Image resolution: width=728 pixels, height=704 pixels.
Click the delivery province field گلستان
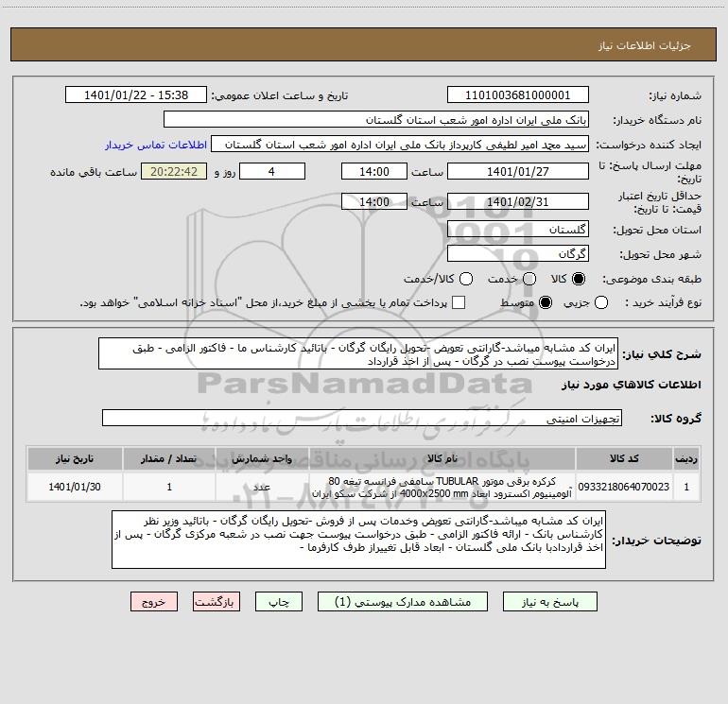click(518, 229)
